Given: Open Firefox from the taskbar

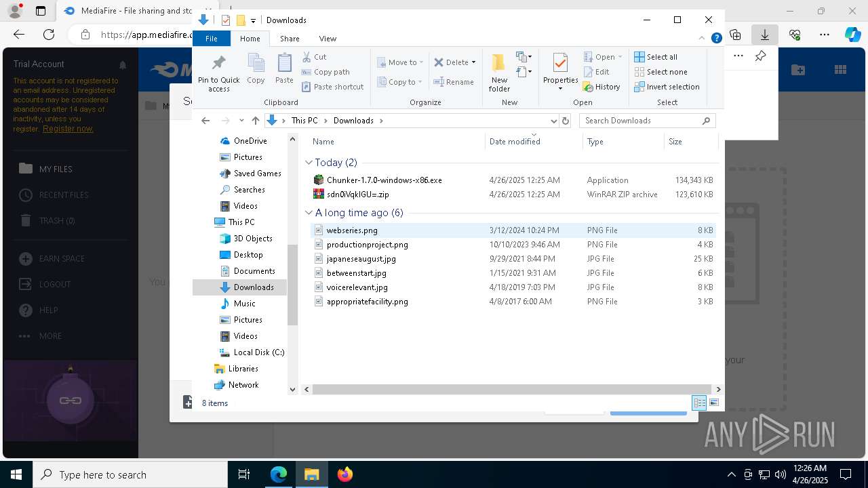Looking at the screenshot, I should point(345,474).
